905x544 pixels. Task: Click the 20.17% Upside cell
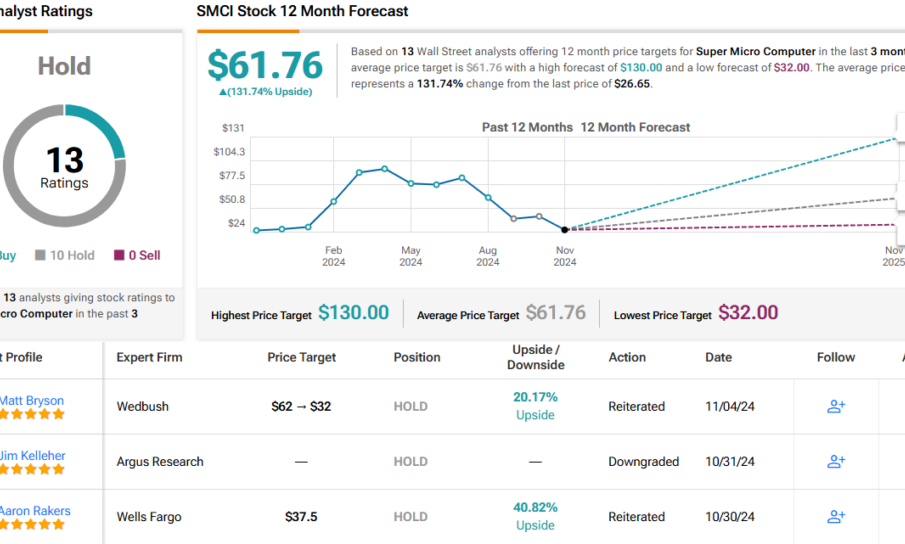click(x=536, y=406)
